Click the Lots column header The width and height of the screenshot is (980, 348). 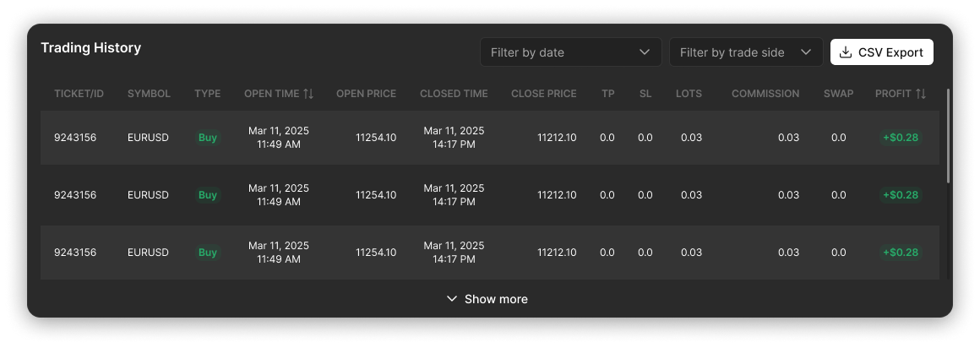click(x=689, y=94)
